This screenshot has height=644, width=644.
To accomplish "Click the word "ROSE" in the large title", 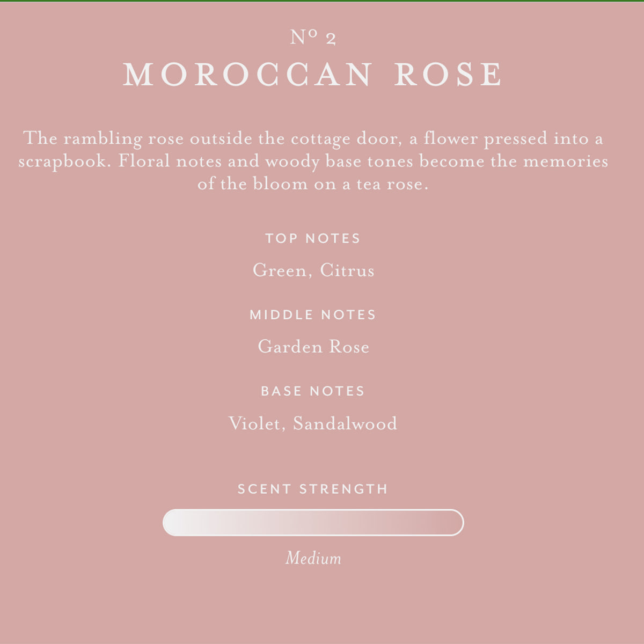I will coord(449,75).
